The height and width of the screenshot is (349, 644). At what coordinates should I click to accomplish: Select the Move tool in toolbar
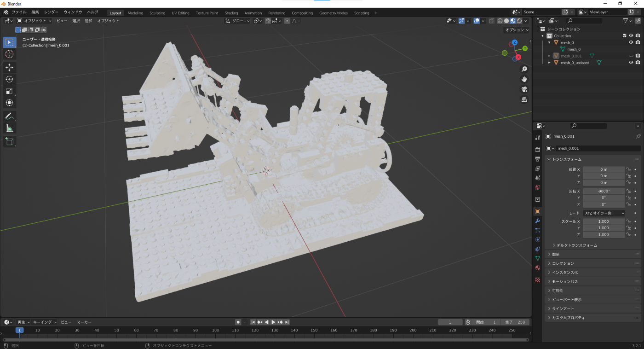pos(9,67)
